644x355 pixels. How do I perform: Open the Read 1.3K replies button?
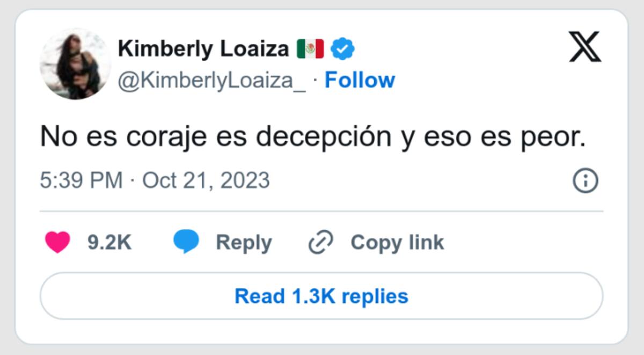321,296
